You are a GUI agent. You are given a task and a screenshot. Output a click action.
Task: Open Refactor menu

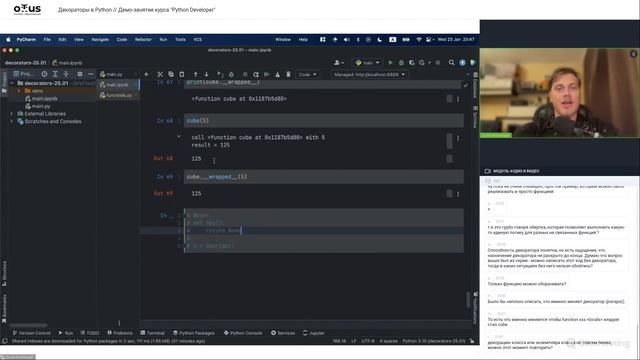pos(143,40)
